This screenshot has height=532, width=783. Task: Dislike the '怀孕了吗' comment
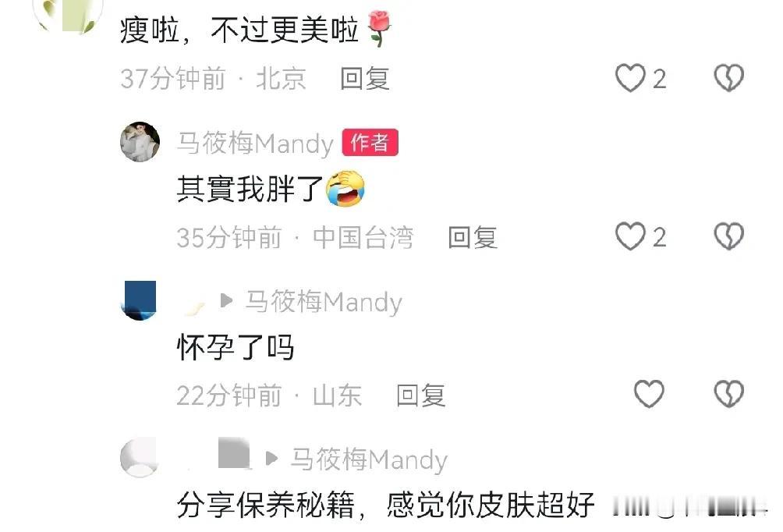tap(728, 394)
